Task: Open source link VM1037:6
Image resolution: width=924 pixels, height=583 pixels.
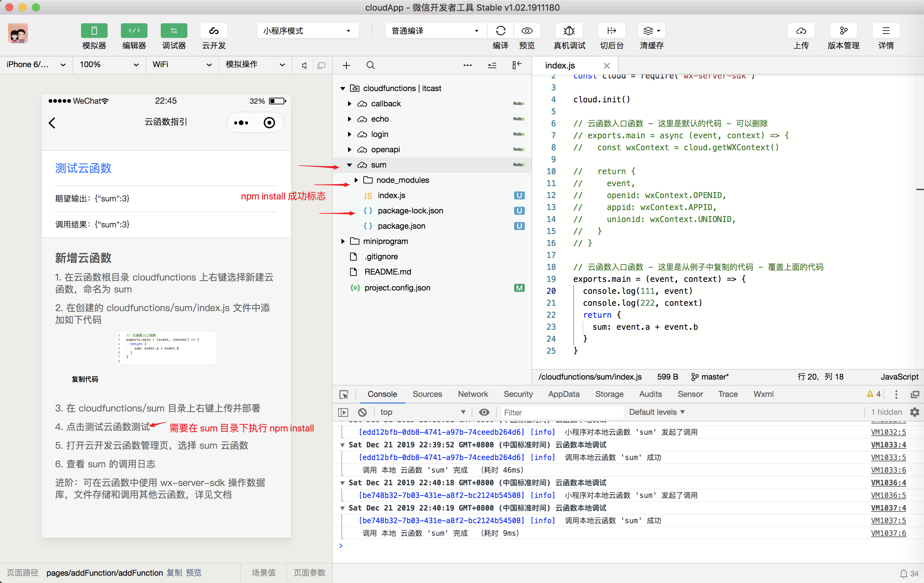Action: pos(888,533)
